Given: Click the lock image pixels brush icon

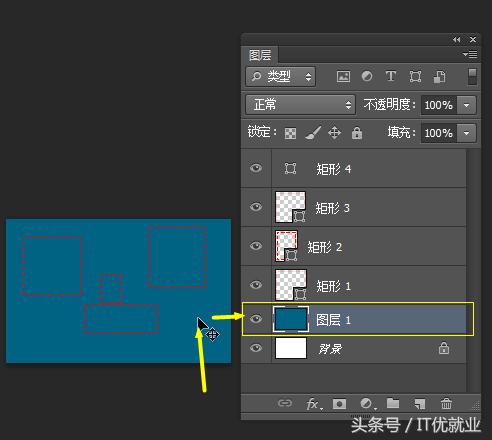Looking at the screenshot, I should pos(313,133).
